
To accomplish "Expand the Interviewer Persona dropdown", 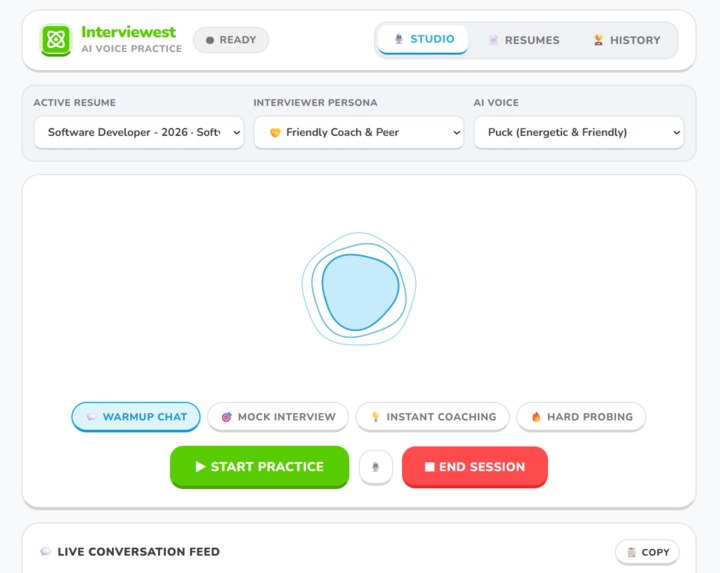I will pos(359,132).
